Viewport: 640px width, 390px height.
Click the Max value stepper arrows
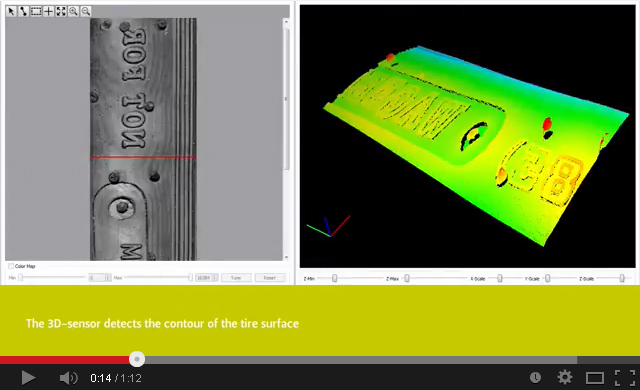[x=215, y=278]
